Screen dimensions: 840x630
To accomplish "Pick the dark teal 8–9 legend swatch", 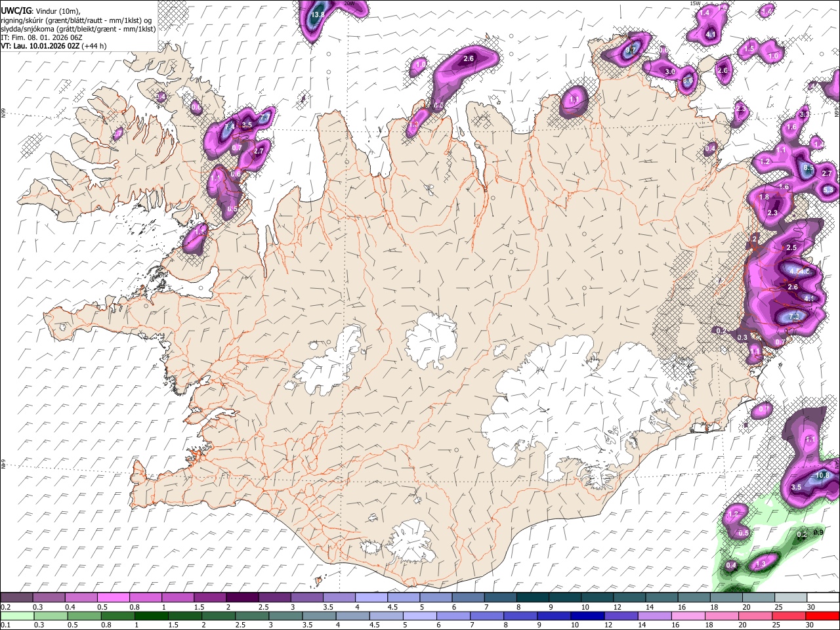I will point(532,598).
